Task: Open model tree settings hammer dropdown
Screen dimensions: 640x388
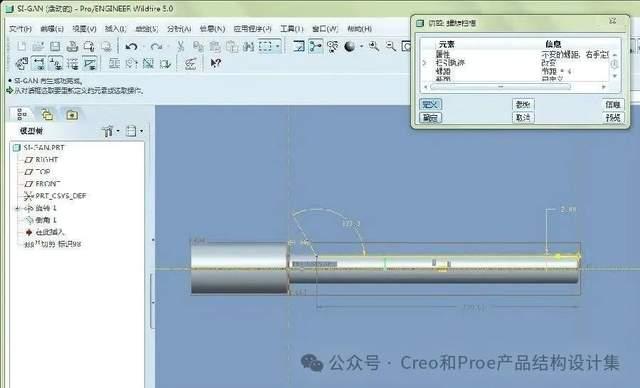Action: pyautogui.click(x=110, y=131)
